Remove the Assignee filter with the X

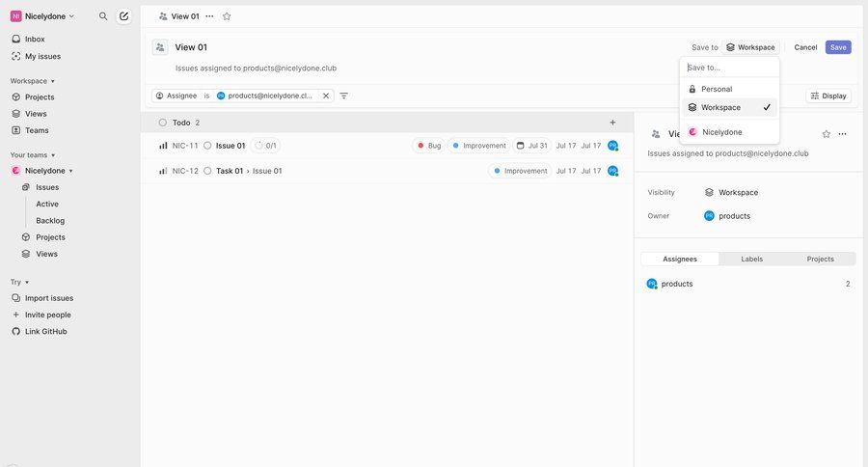[x=326, y=96]
